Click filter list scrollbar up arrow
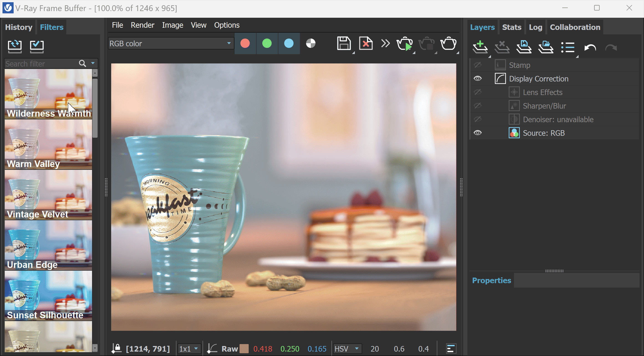 click(95, 73)
